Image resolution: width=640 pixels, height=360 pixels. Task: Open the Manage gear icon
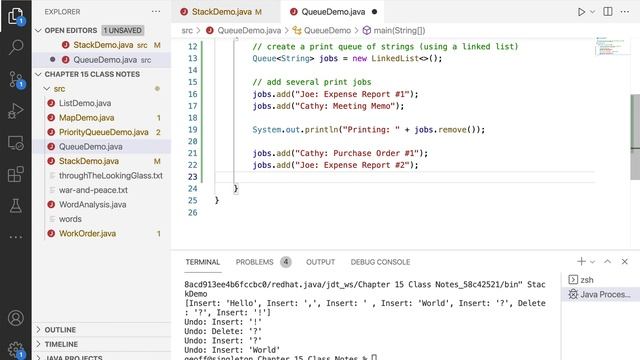pos(16,349)
